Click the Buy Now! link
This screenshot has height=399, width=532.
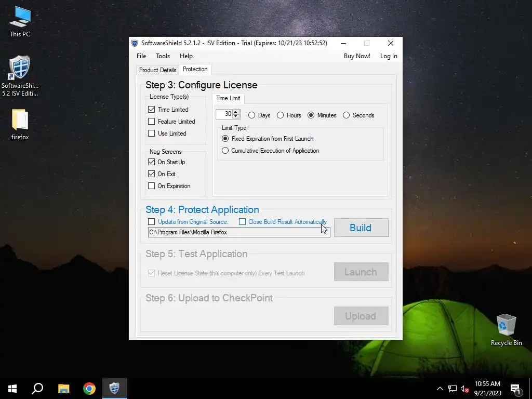[357, 56]
